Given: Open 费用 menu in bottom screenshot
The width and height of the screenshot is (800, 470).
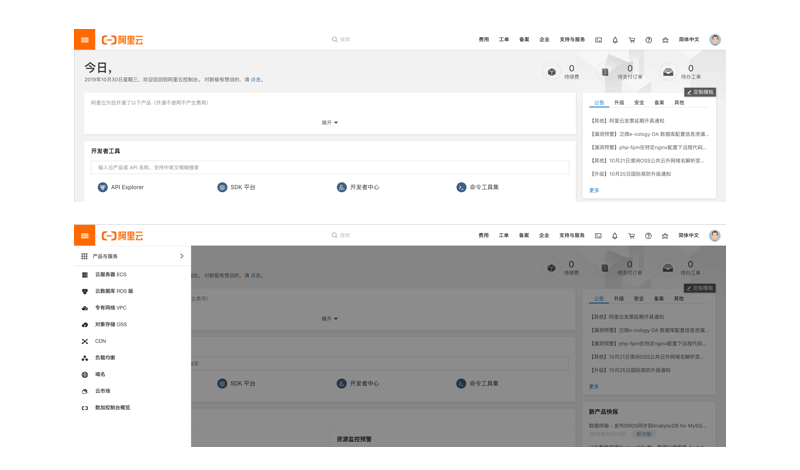Looking at the screenshot, I should point(484,236).
